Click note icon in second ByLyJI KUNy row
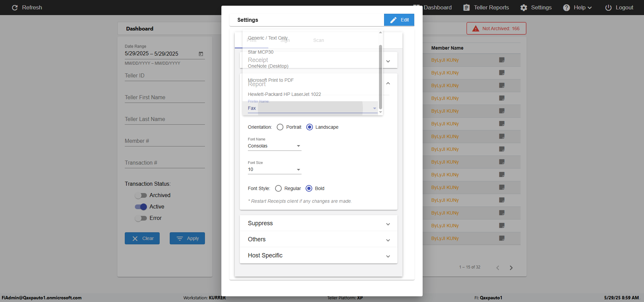This screenshot has height=302, width=644. [502, 73]
